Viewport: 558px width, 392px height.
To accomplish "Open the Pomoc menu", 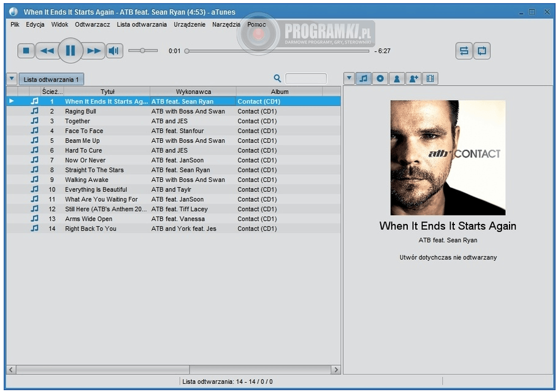I will [256, 25].
